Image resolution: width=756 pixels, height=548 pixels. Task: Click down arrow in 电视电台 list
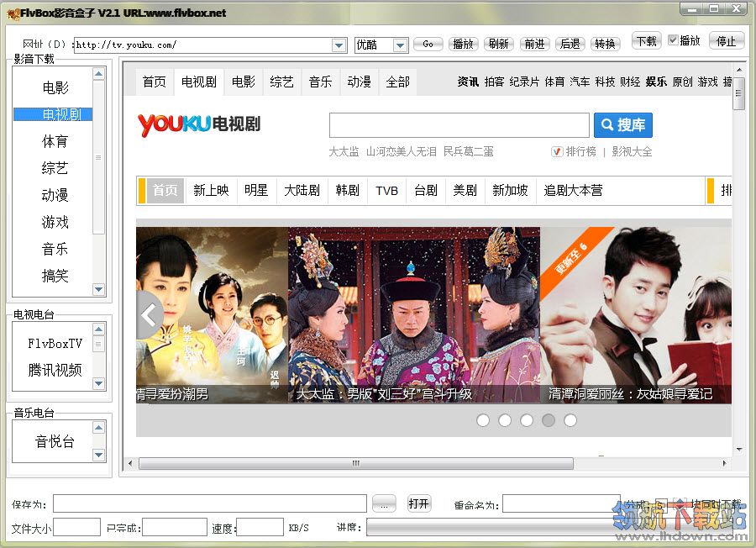click(x=98, y=383)
